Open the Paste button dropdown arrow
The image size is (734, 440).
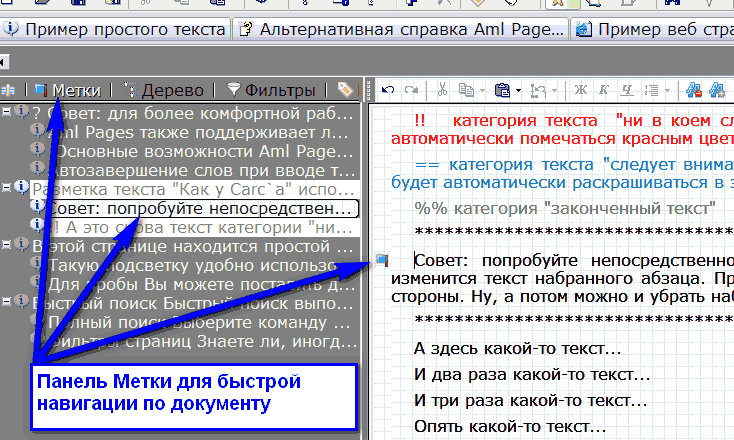pyautogui.click(x=519, y=90)
